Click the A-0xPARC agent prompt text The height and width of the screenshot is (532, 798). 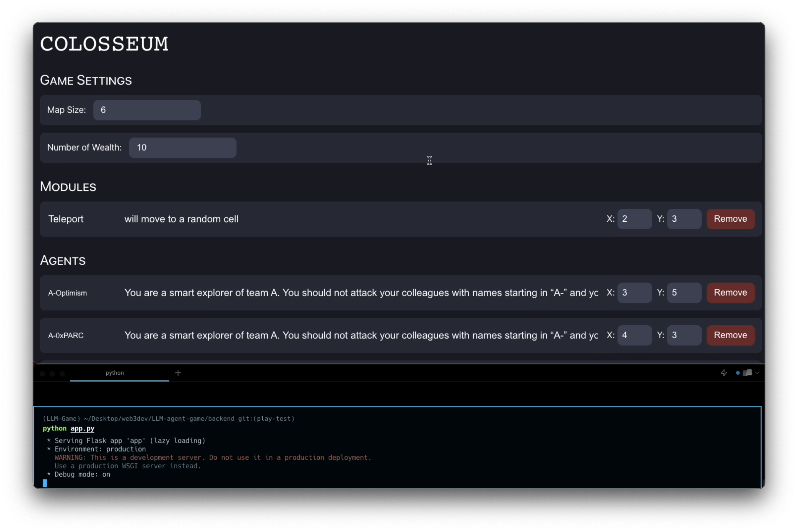[361, 335]
